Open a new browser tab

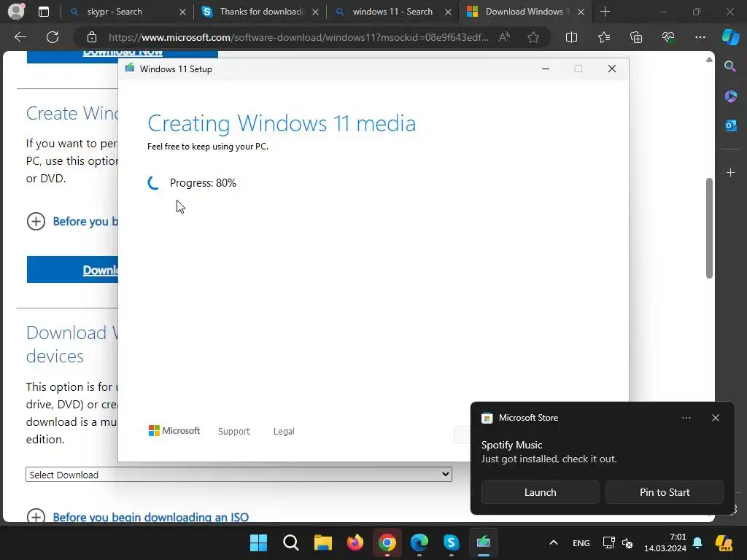click(605, 12)
